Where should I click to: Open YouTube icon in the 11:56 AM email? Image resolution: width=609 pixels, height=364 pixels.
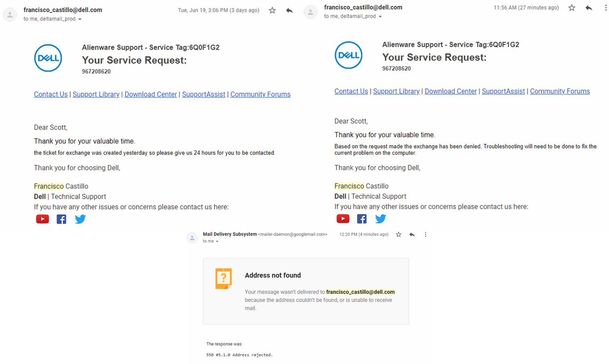click(x=343, y=219)
